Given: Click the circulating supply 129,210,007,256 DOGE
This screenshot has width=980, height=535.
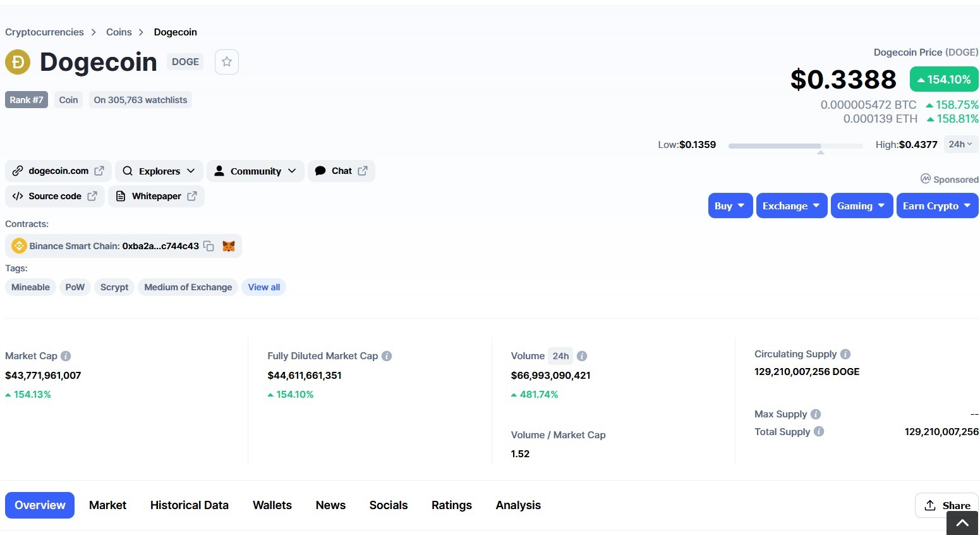Looking at the screenshot, I should click(x=807, y=372).
